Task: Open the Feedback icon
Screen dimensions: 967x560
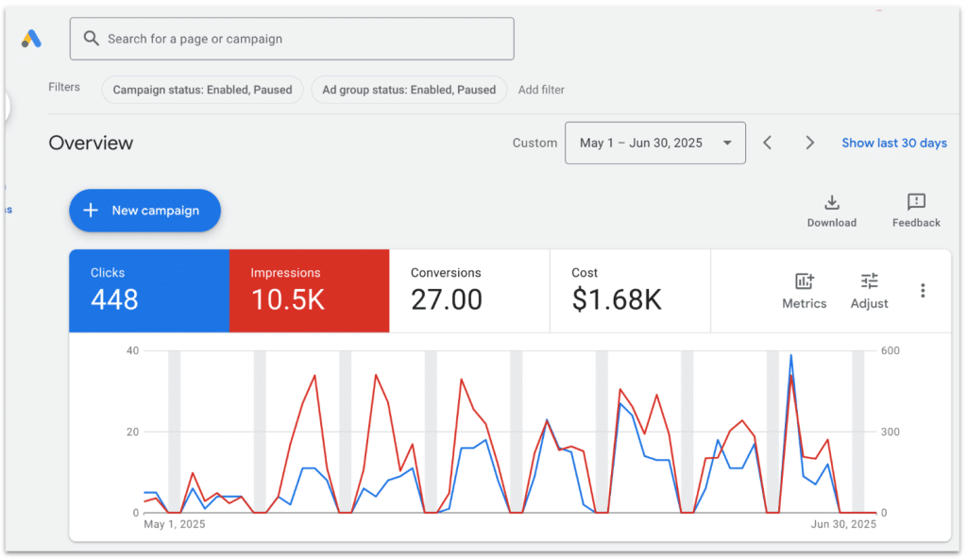Action: tap(916, 202)
